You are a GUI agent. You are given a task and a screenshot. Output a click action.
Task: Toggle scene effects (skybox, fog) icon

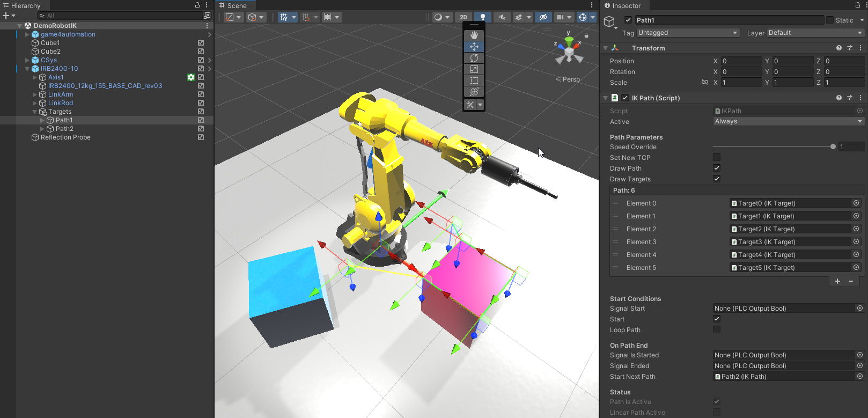519,17
